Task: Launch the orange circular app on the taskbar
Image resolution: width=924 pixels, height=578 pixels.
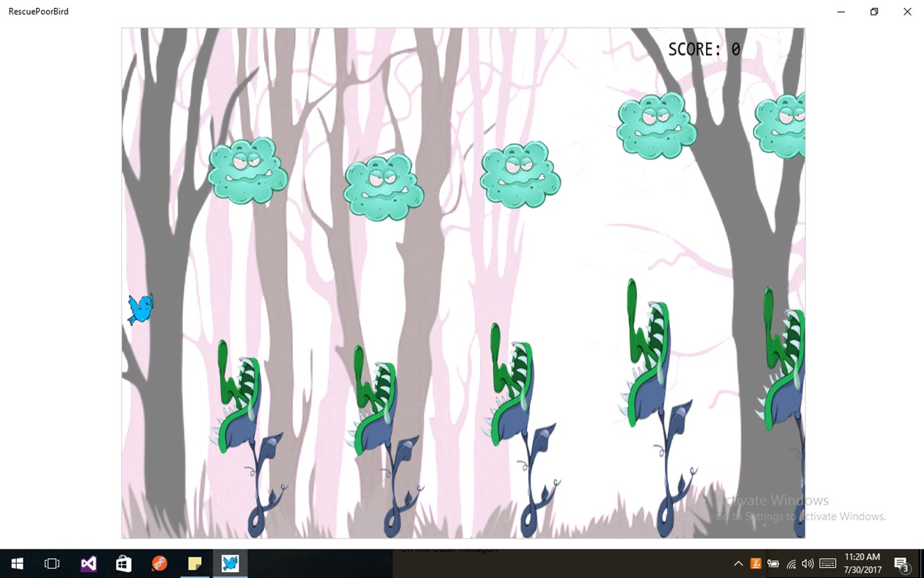Action: [159, 563]
